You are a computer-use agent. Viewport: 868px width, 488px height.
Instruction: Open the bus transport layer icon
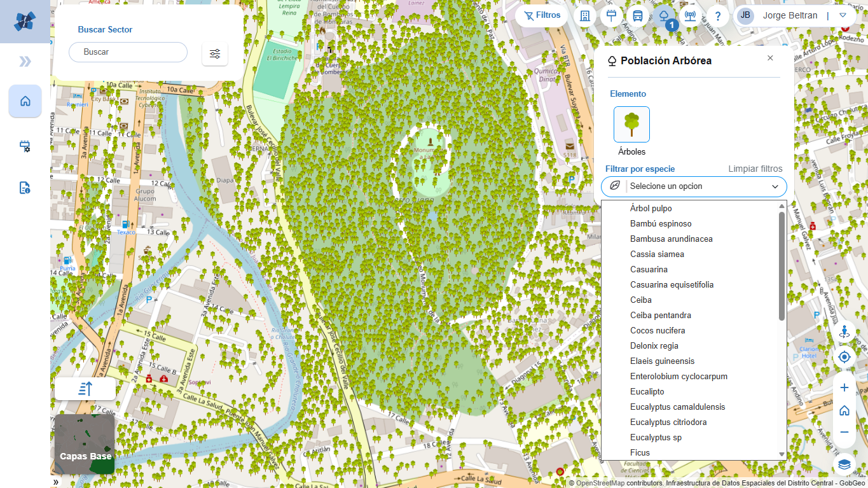(x=638, y=16)
